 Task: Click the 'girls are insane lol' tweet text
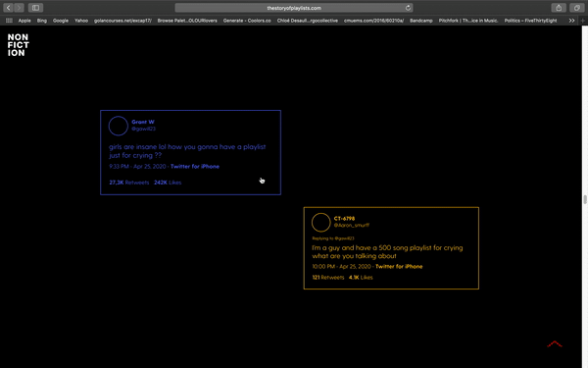pyautogui.click(x=187, y=151)
